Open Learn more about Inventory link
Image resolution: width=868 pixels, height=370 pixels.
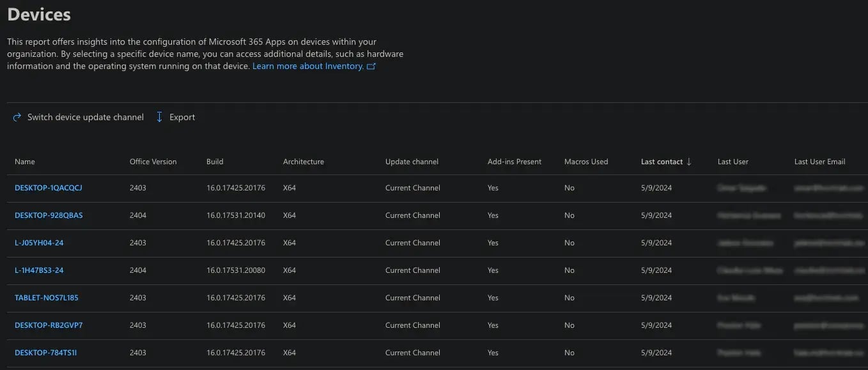click(x=307, y=66)
